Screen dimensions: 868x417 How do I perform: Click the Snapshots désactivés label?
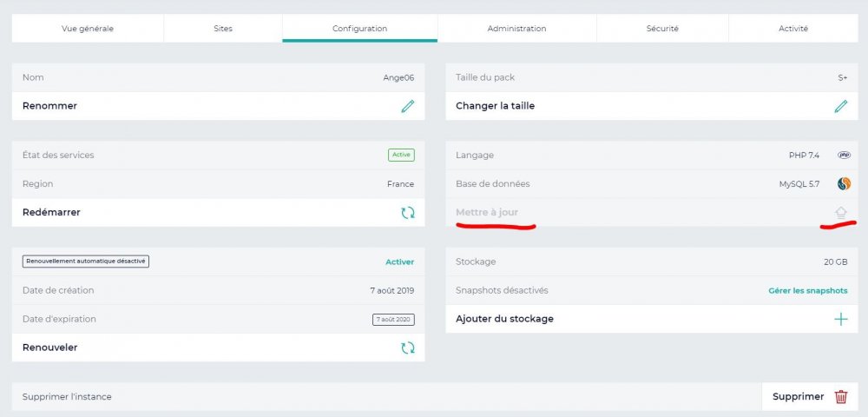click(x=502, y=290)
